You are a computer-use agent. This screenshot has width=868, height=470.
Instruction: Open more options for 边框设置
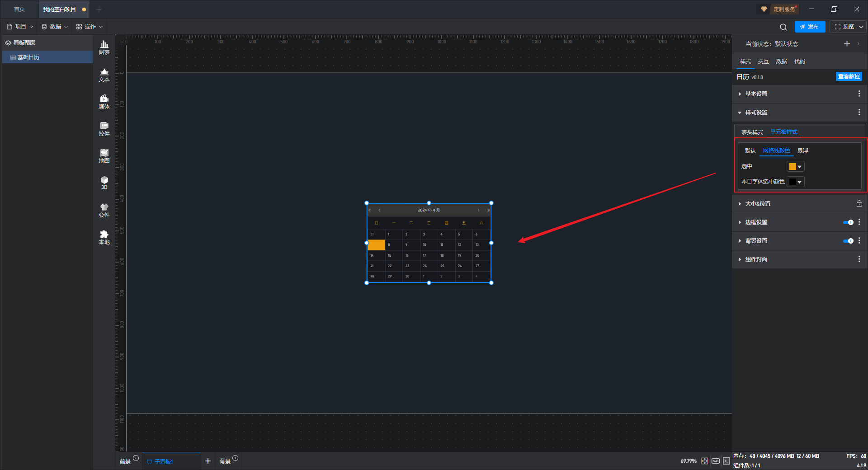click(x=859, y=222)
